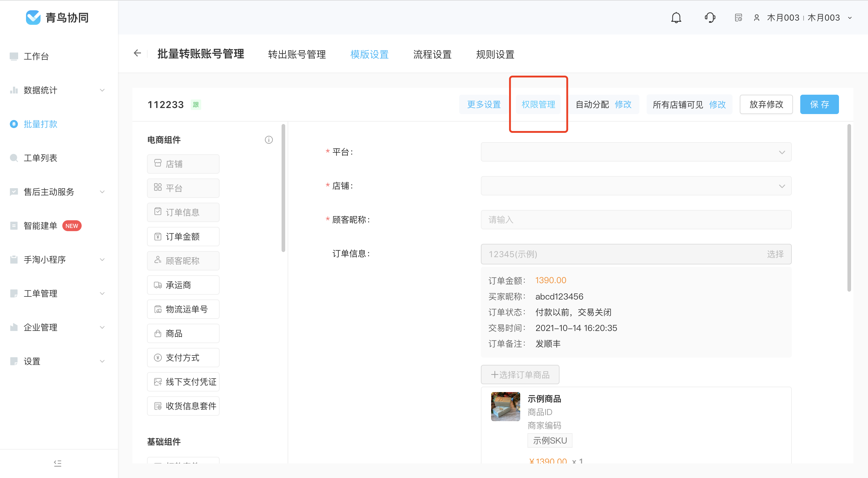The image size is (868, 478).
Task: Click the NEW badge on 智能建单
Action: (x=72, y=226)
